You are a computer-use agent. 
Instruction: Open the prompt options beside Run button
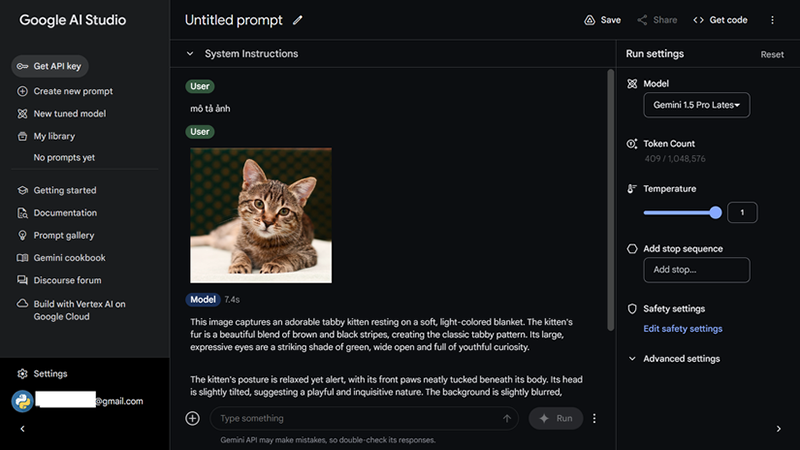[x=595, y=418]
